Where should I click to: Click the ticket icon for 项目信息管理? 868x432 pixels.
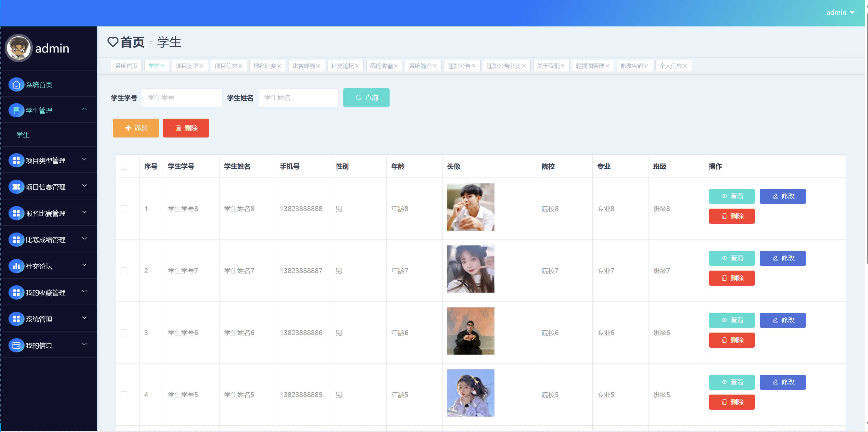click(16, 187)
